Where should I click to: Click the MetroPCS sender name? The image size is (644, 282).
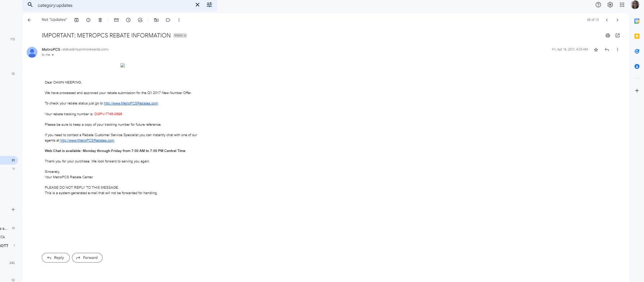coord(51,49)
